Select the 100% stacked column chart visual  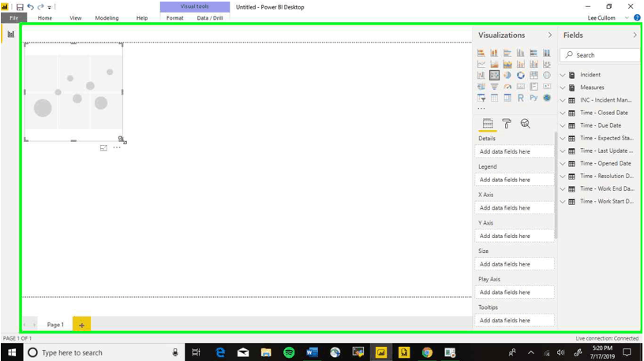tap(547, 53)
